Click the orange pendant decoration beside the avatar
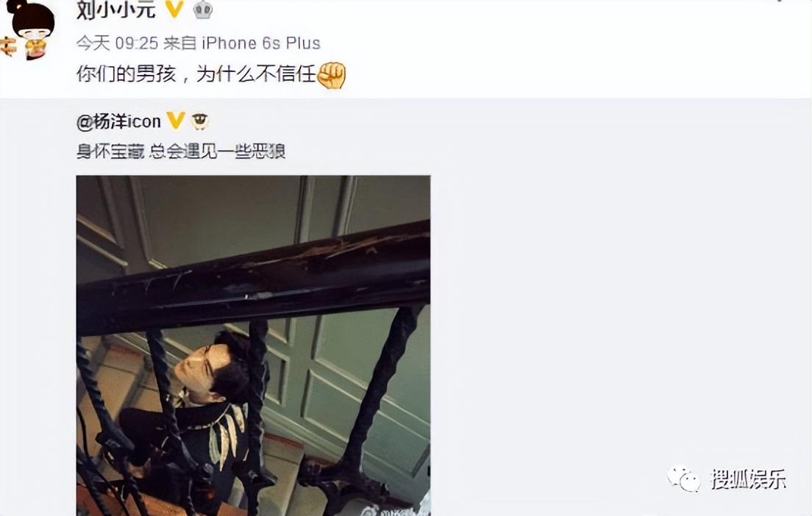Viewport: 812px width, 516px height. (x=8, y=46)
